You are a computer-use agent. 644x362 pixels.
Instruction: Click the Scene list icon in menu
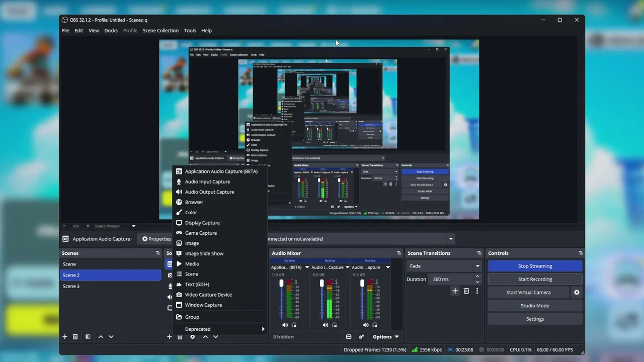(x=179, y=274)
